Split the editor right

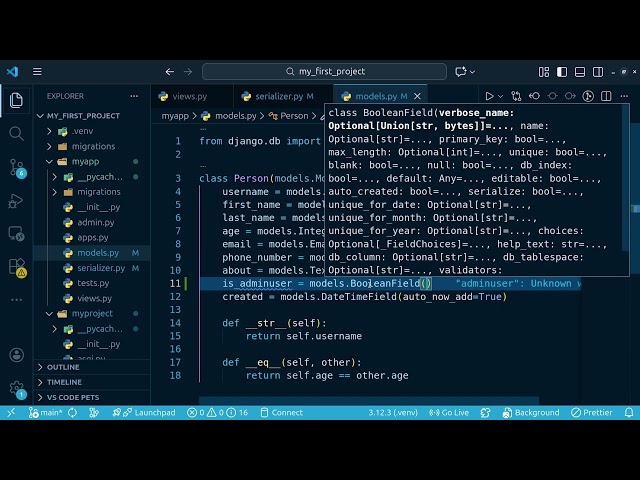(606, 96)
